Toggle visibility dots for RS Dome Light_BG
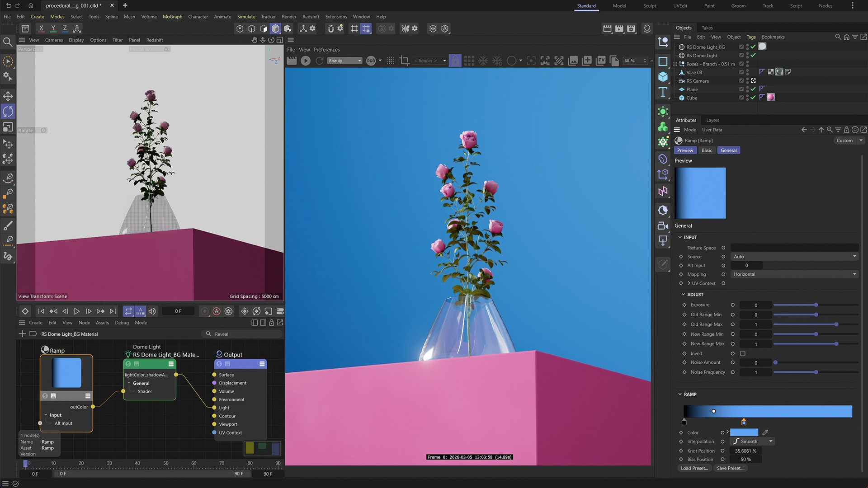The height and width of the screenshot is (488, 868). 747,47
